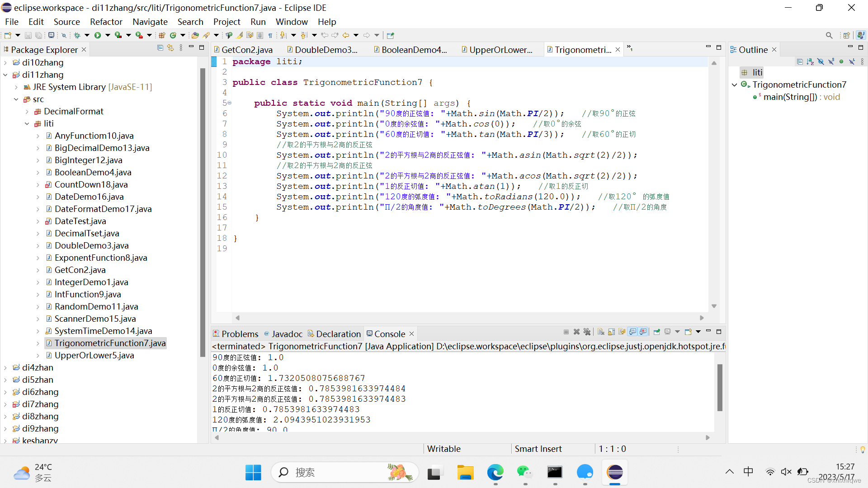The image size is (868, 488).
Task: Open the Run button dropdown arrow
Action: coord(108,35)
